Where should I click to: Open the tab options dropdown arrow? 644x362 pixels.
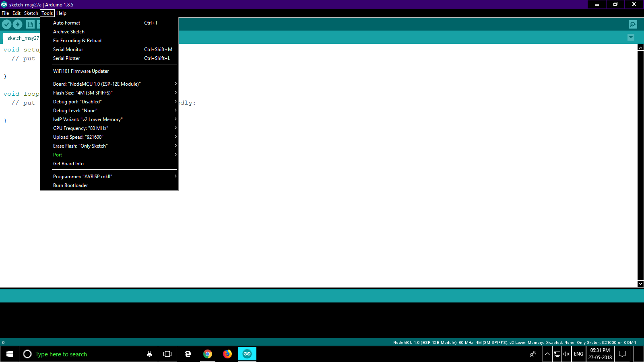pos(631,37)
